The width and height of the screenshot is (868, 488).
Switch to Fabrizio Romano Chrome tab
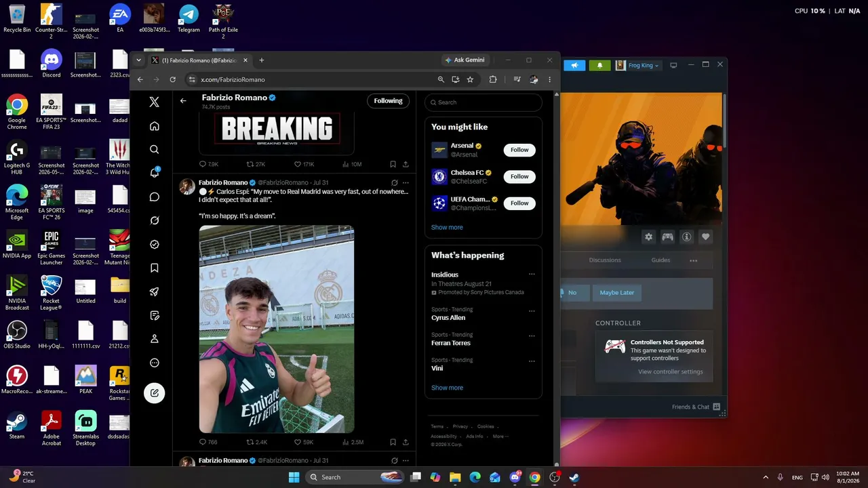point(199,60)
